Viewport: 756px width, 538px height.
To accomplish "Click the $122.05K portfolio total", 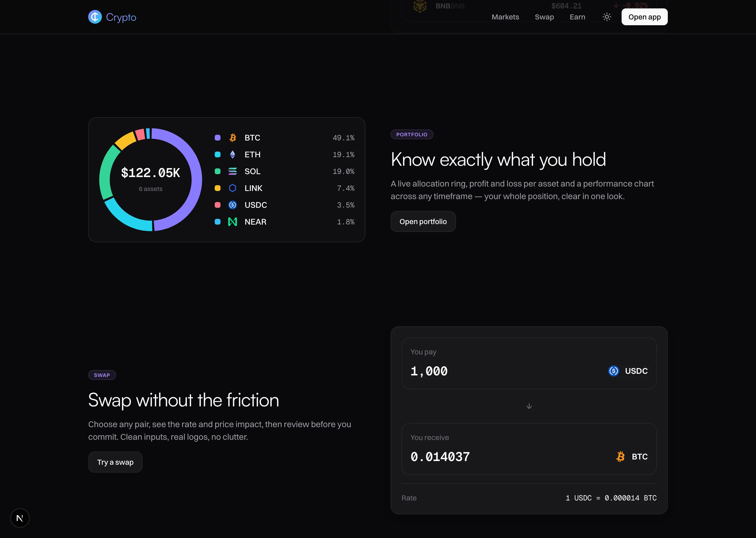I will point(151,173).
